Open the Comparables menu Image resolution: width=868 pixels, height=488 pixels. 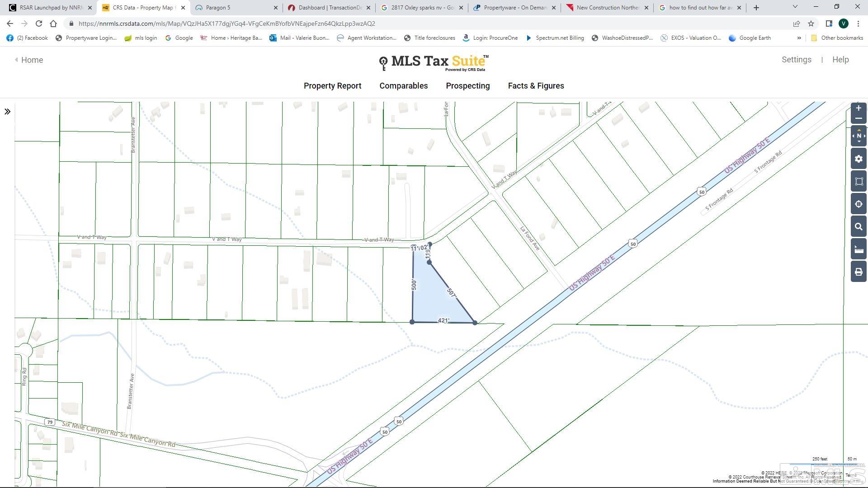[x=403, y=86]
